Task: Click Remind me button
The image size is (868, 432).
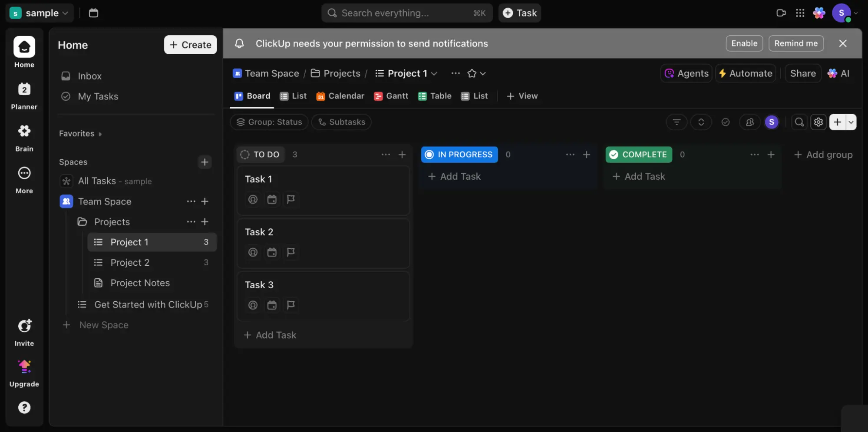Action: point(795,43)
